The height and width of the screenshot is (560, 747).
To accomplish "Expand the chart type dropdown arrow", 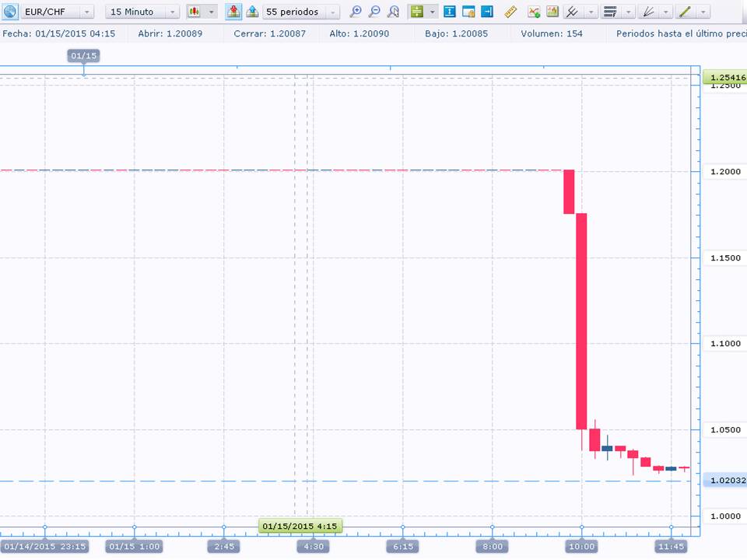I will point(211,12).
